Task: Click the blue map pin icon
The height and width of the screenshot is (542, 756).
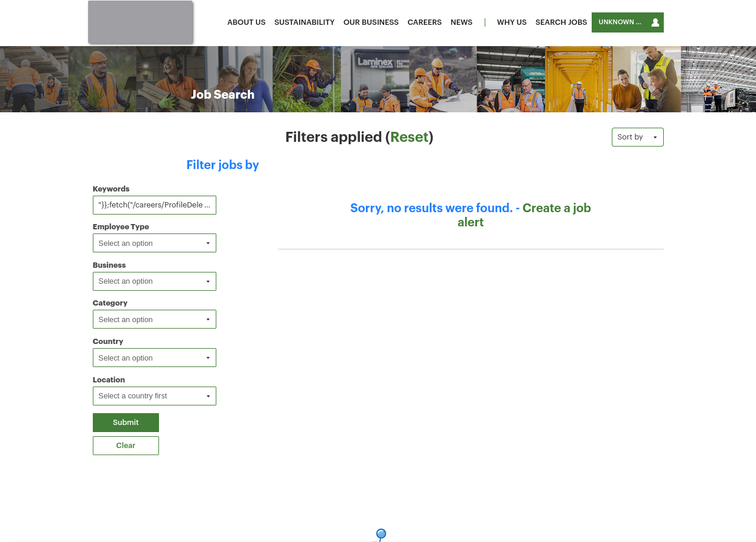Action: tap(381, 534)
